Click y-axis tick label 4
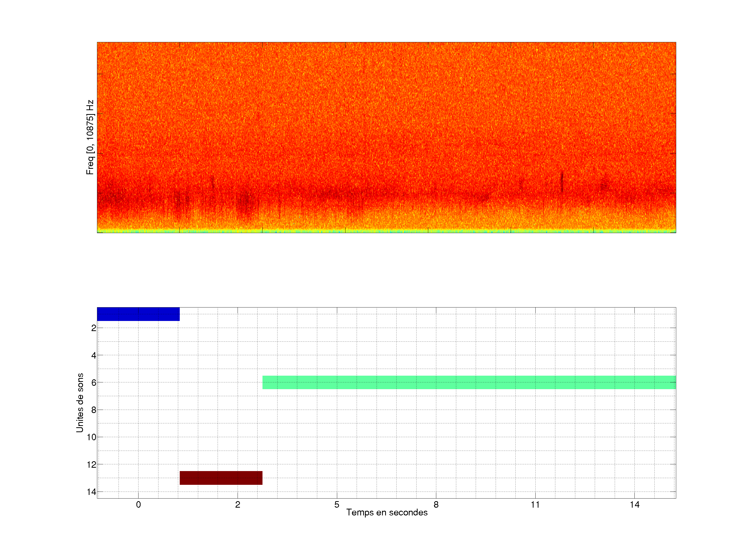The height and width of the screenshot is (560, 747). 94,355
